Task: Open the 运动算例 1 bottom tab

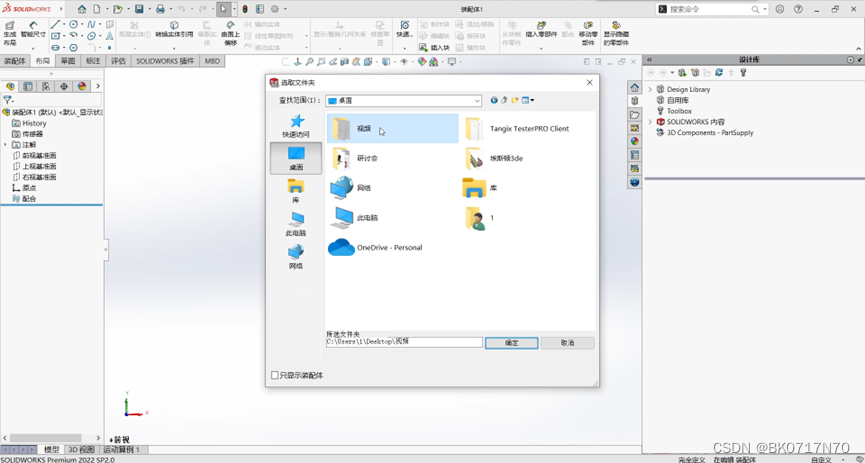Action: coord(121,450)
